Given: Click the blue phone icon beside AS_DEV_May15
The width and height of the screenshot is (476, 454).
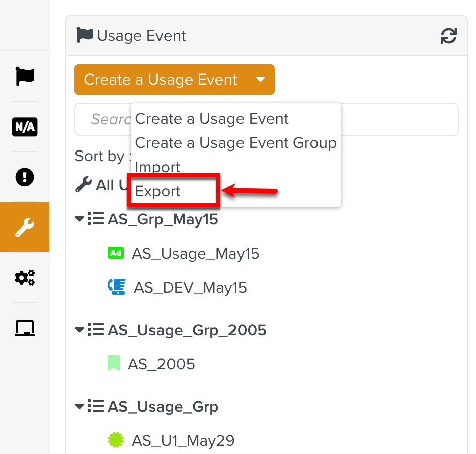Looking at the screenshot, I should (x=117, y=287).
